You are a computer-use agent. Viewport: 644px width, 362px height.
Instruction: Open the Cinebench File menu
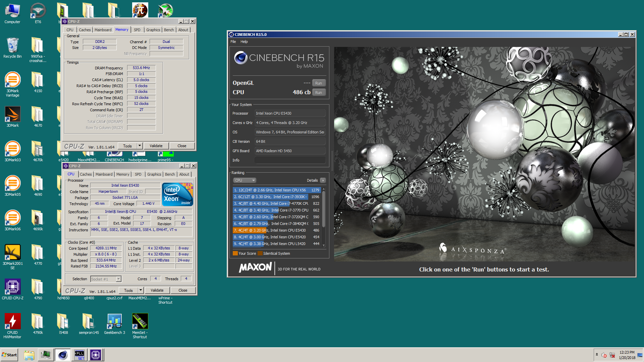[233, 42]
